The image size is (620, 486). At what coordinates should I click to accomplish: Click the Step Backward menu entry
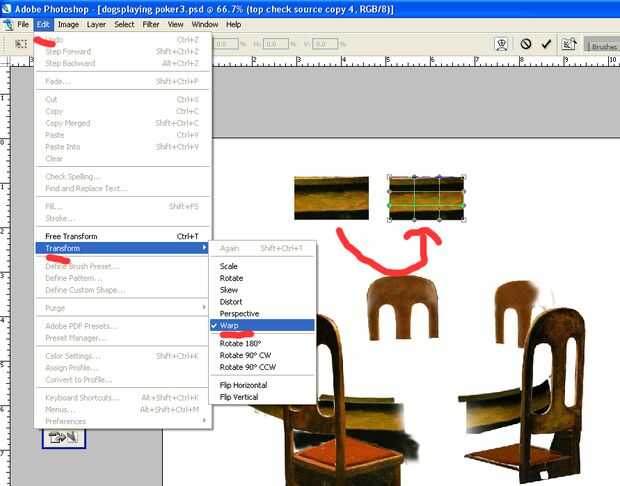[122, 63]
